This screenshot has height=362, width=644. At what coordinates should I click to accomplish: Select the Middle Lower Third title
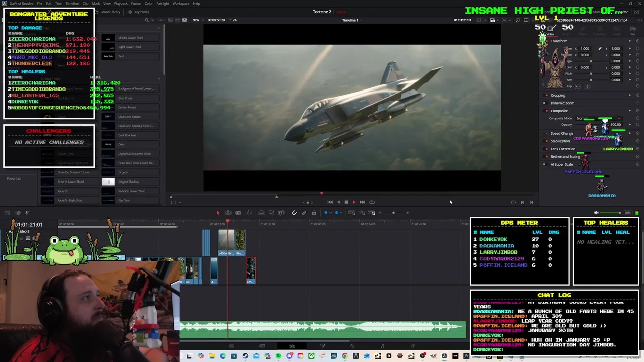(x=130, y=38)
